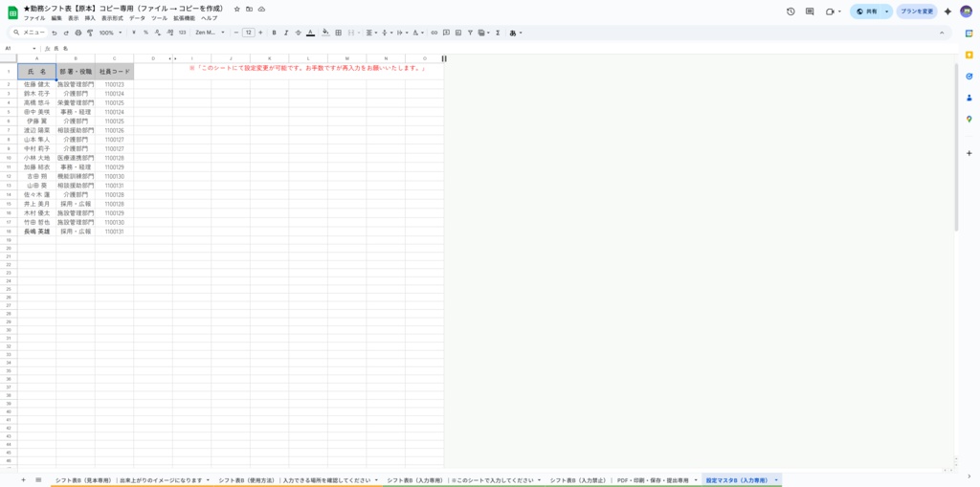Move document to a folder

(250, 10)
